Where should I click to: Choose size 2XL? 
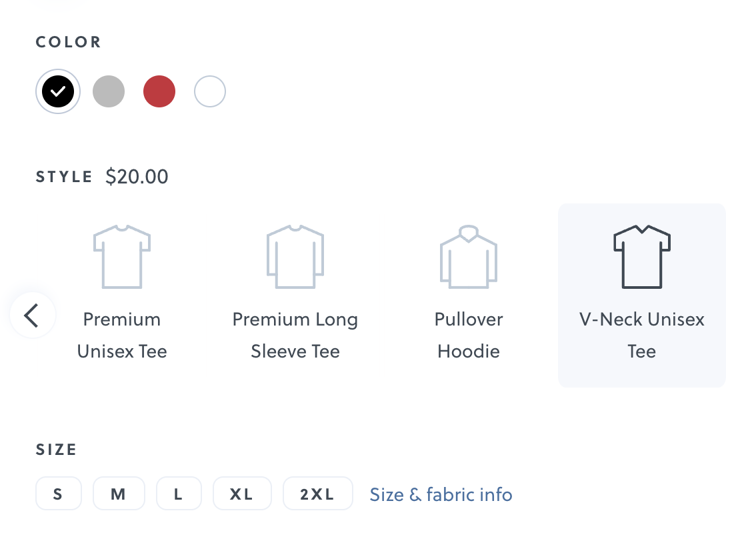coord(317,494)
